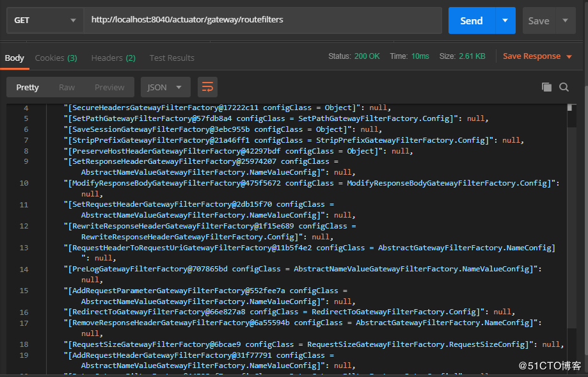Send the request
Viewport: 588px width, 377px height.
click(472, 20)
